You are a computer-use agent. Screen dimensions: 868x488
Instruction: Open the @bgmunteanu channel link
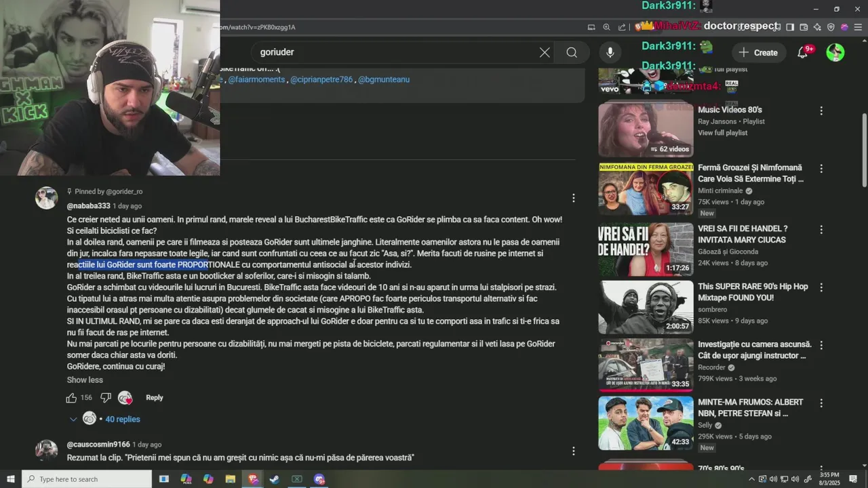384,79
